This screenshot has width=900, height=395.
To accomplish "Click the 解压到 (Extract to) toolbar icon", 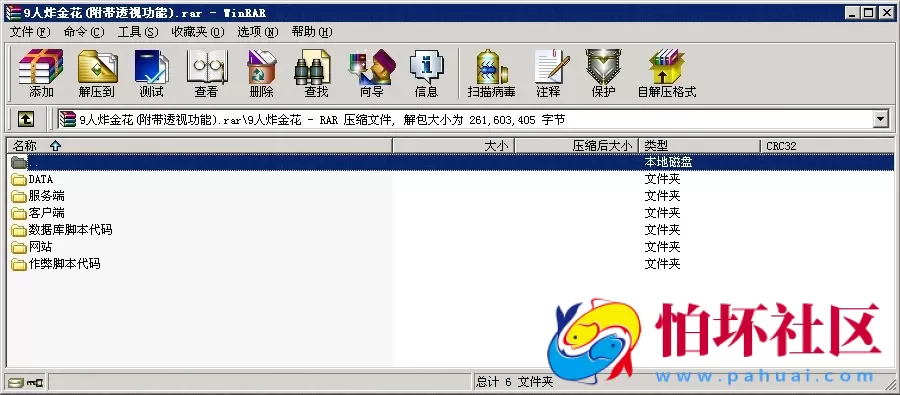I will 97,73.
